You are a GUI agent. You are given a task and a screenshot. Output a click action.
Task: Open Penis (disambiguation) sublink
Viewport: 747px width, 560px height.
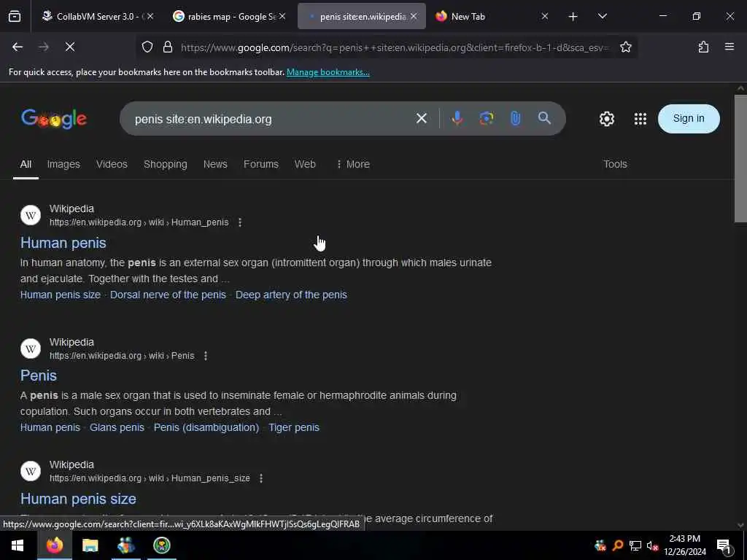pos(206,427)
